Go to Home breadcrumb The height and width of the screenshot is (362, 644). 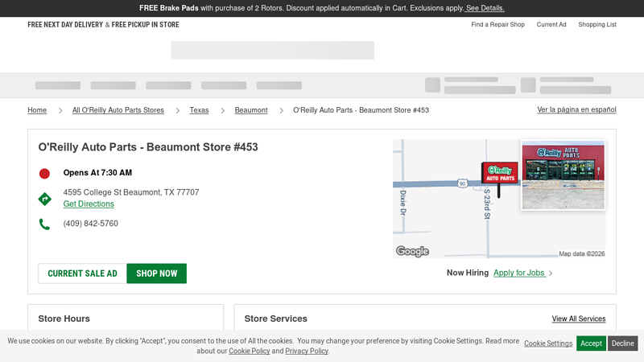coord(37,110)
